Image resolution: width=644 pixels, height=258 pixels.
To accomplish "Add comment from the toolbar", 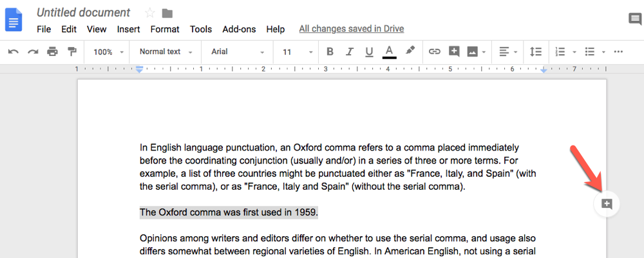I will [454, 51].
